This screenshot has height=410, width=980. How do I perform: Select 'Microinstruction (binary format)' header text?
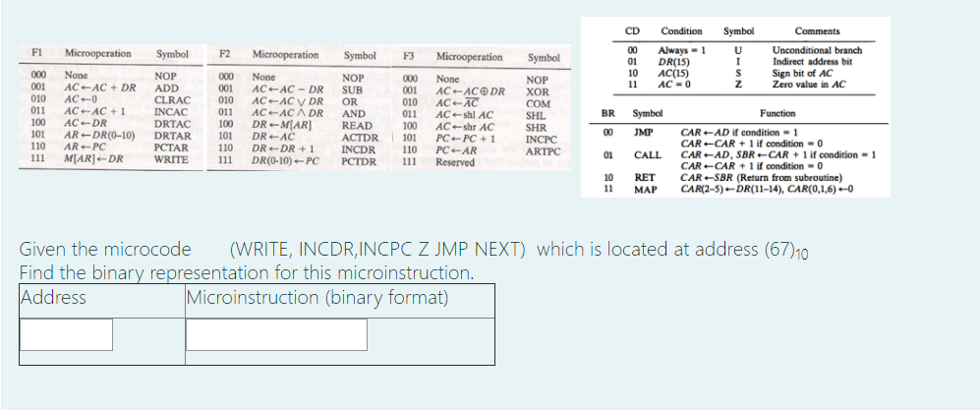click(317, 298)
